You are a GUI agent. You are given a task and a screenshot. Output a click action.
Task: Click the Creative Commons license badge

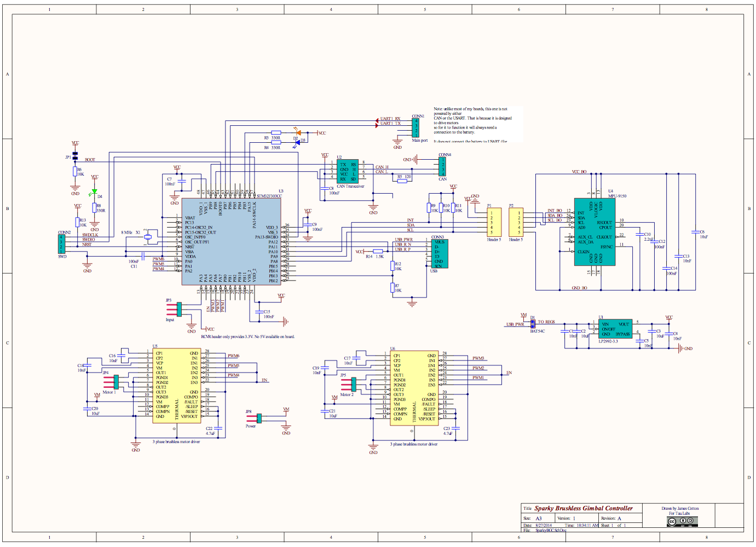[x=682, y=522]
